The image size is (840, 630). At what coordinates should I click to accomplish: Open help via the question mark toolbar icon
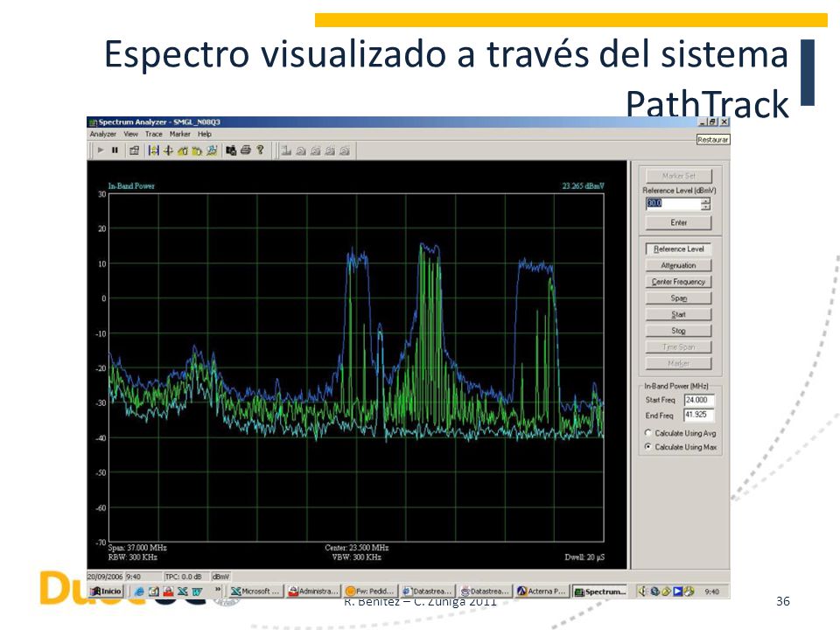(261, 150)
